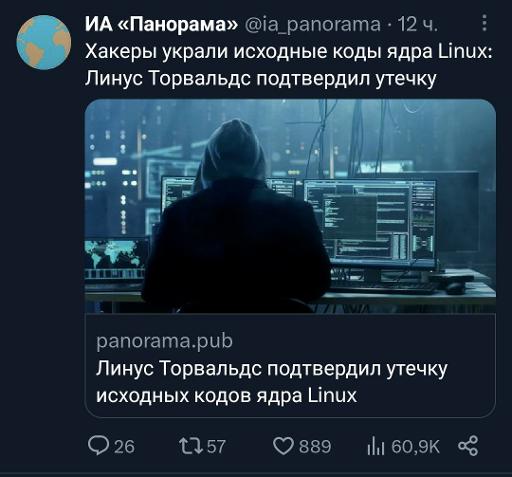Click the ИА «Панорама» display name
Viewport: 512px width, 477px height.
click(161, 24)
